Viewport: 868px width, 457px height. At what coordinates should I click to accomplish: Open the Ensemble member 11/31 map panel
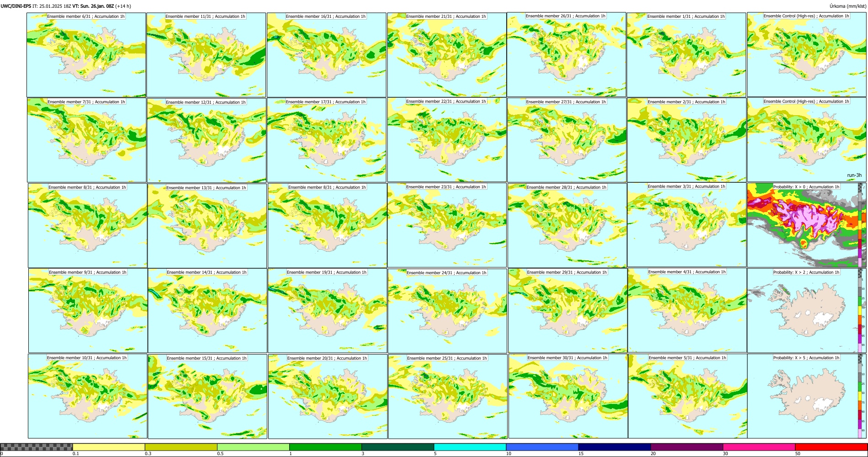[206, 55]
